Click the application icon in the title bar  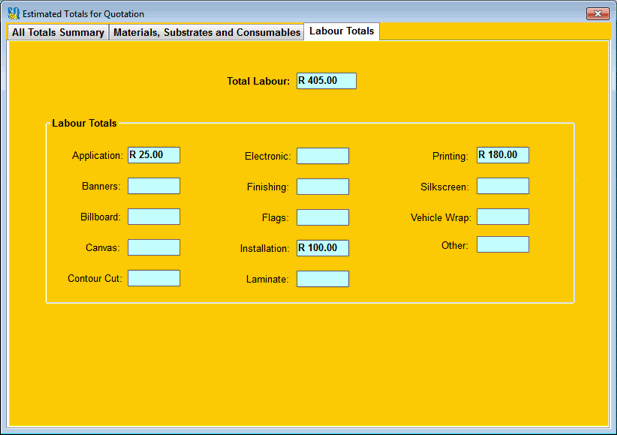pos(13,14)
